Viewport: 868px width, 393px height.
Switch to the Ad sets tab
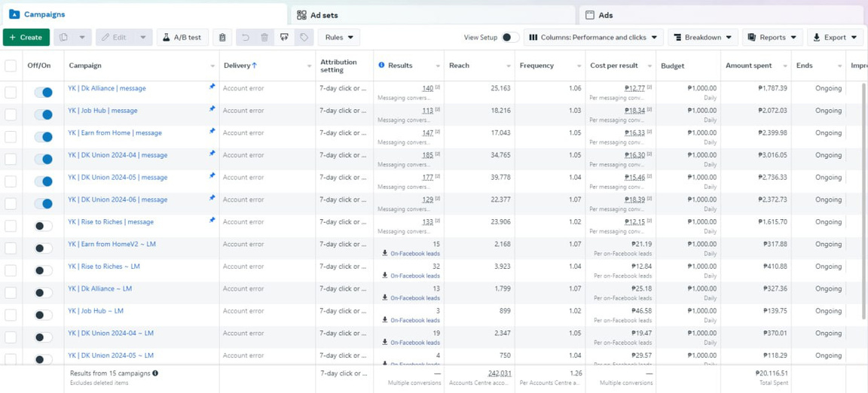(317, 15)
